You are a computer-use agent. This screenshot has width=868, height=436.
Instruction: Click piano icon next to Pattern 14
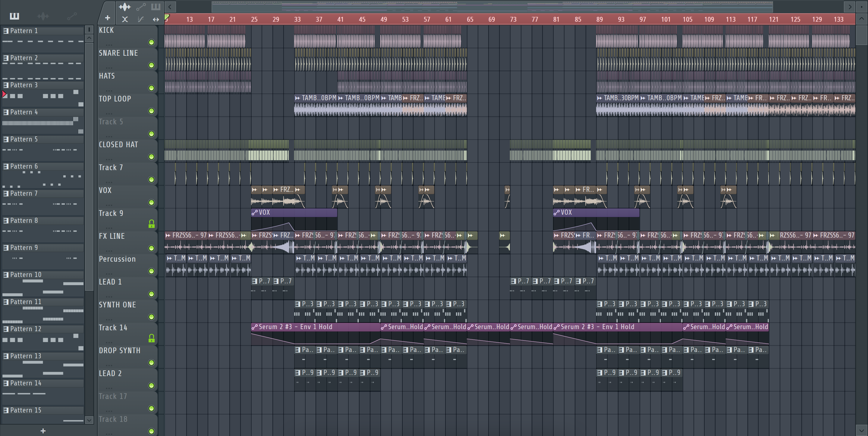coord(6,383)
